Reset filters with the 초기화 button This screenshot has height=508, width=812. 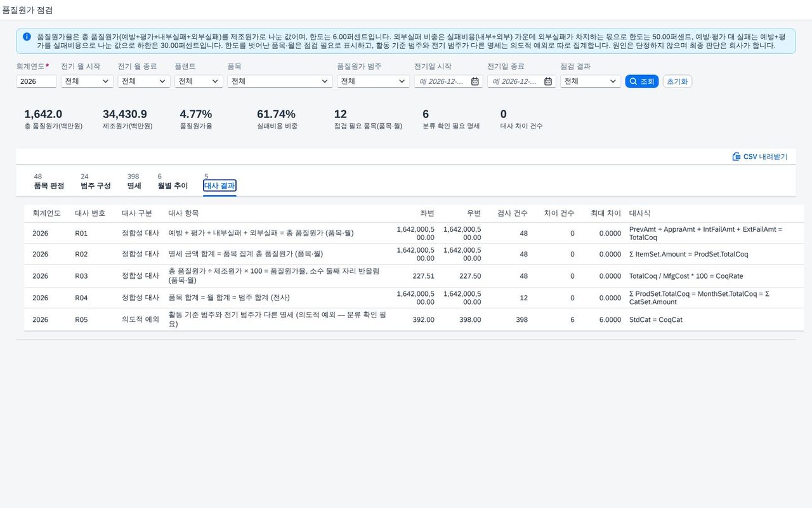(x=678, y=81)
